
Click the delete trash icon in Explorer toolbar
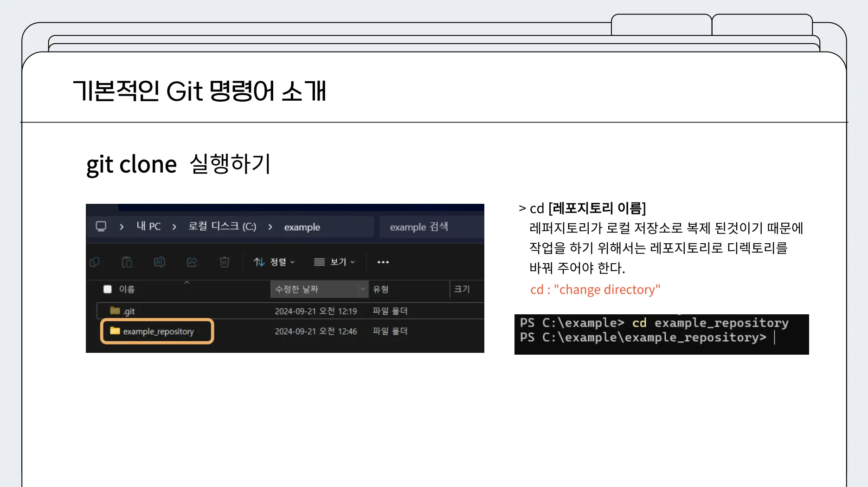(x=225, y=262)
